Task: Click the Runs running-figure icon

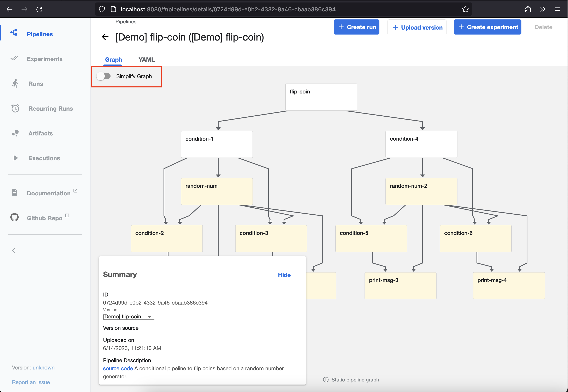Action: [x=15, y=84]
